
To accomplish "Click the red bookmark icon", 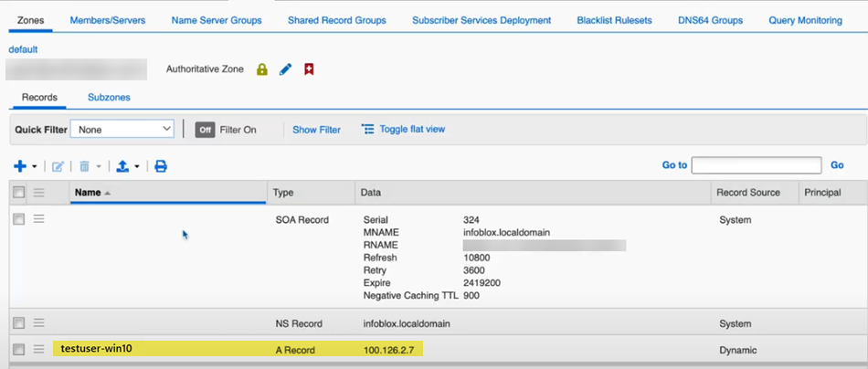I will (309, 69).
